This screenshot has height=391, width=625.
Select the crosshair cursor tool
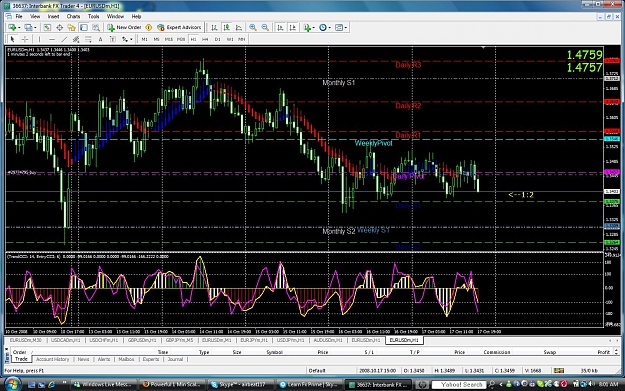point(25,39)
